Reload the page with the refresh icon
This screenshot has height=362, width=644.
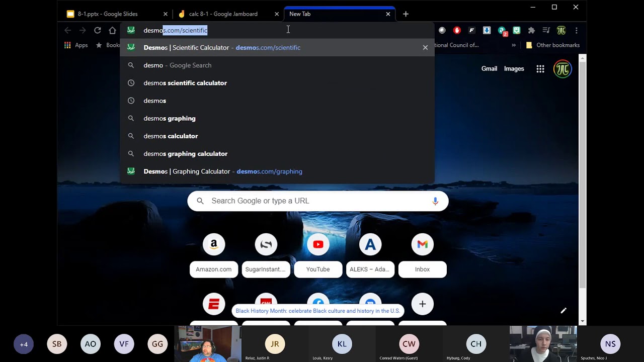pos(98,30)
